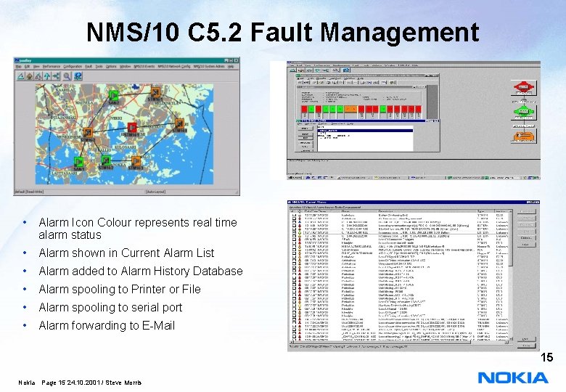Click the triangle map tool icon in the map window toolbar

click(20, 76)
